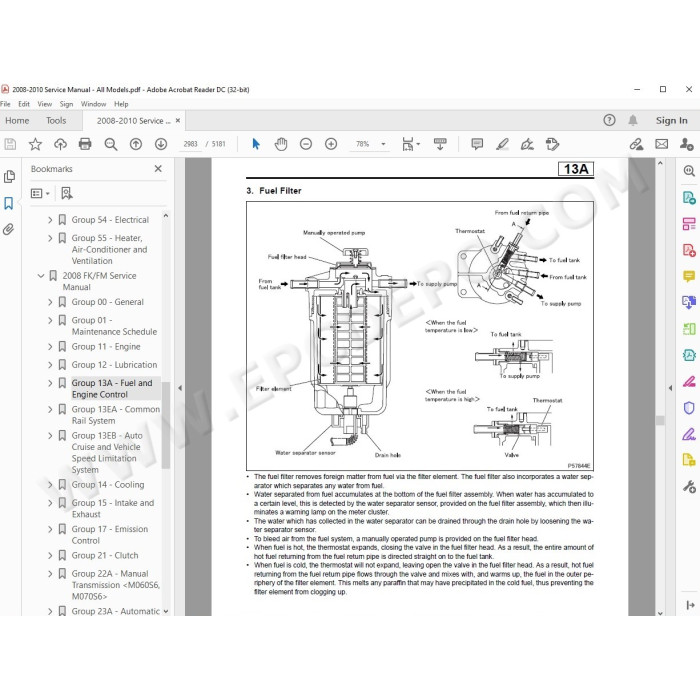
Task: Go to previous page arrow
Action: [x=136, y=144]
